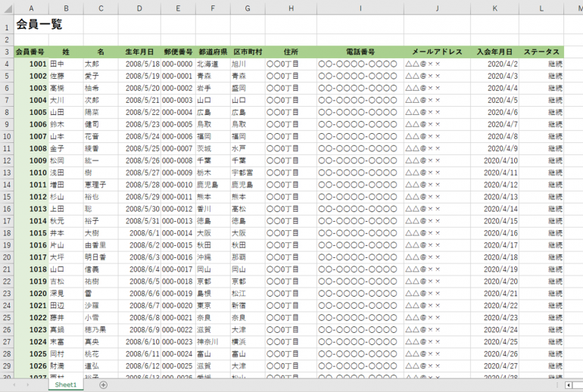
Task: Select the 北海道 prefecture cell
Action: coord(212,64)
